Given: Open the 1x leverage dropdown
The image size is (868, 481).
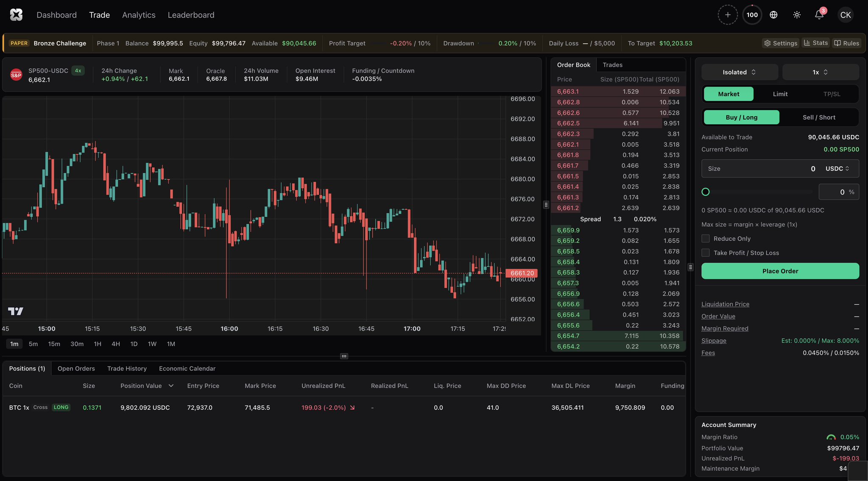Looking at the screenshot, I should (820, 72).
